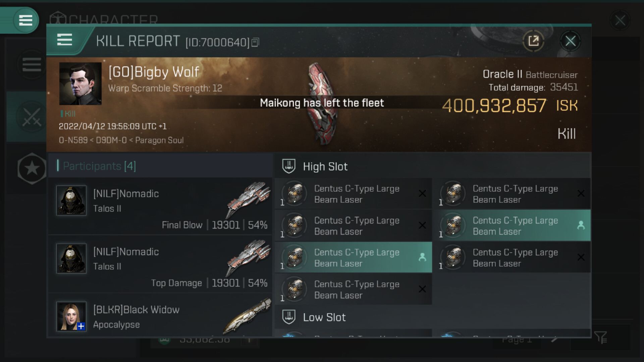
Task: Copy the kill report ID icon
Action: 255,43
